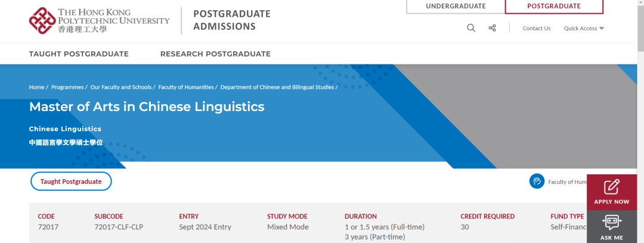Viewport: 644px width, 243px height.
Task: Open the Ask Me chatbot icon
Action: tap(612, 223)
